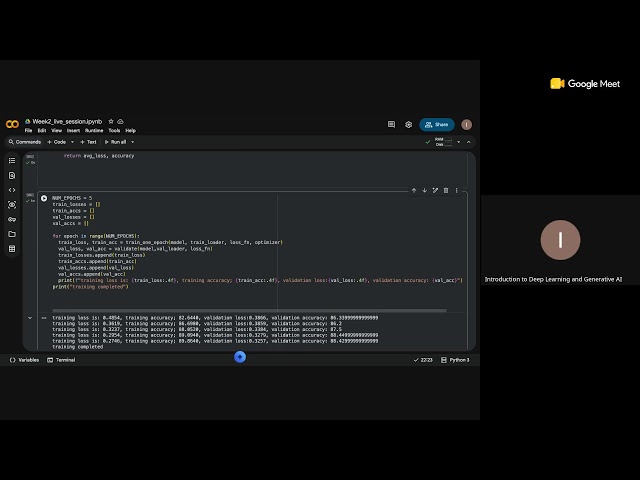Star the Week2_live_session notebook
640x480 pixels.
(111, 122)
